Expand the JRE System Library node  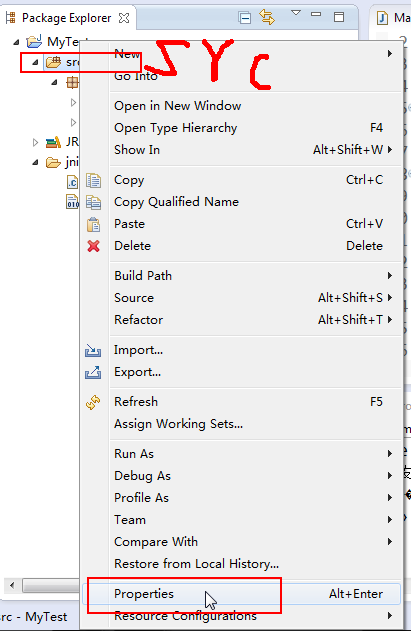pyautogui.click(x=35, y=142)
